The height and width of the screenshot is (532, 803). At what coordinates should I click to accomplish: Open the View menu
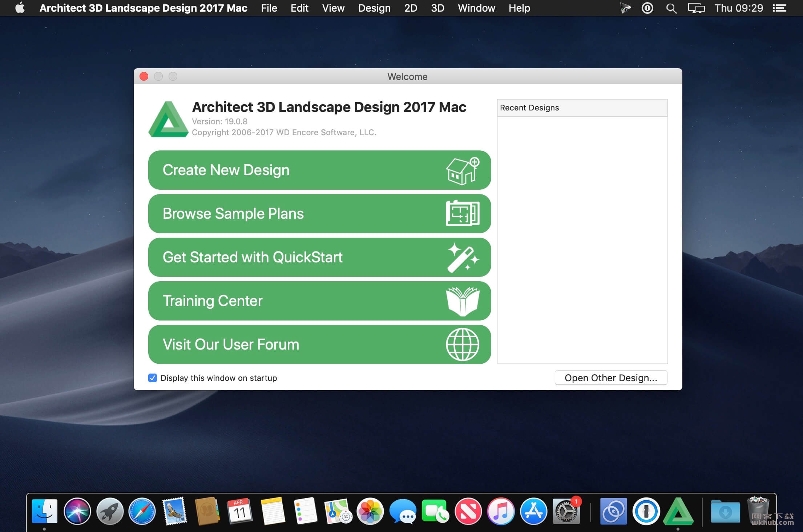(x=333, y=8)
